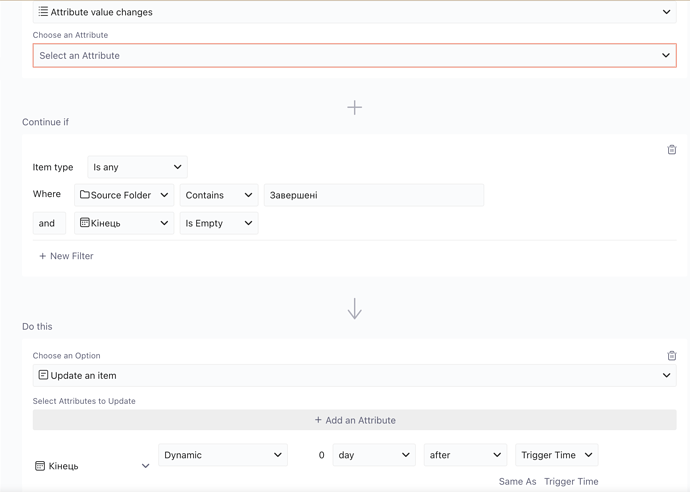Delete the Continue if condition block
Image resolution: width=690 pixels, height=492 pixels.
tap(671, 150)
